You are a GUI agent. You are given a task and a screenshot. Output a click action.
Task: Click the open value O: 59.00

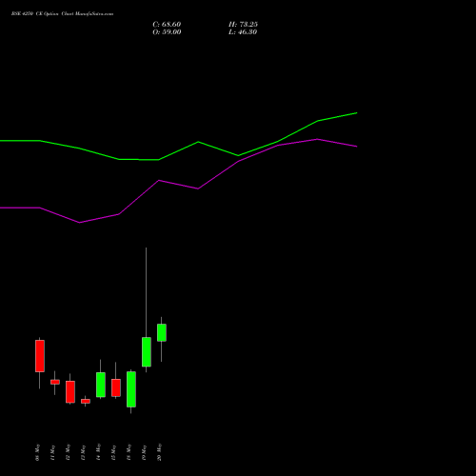pos(167,32)
